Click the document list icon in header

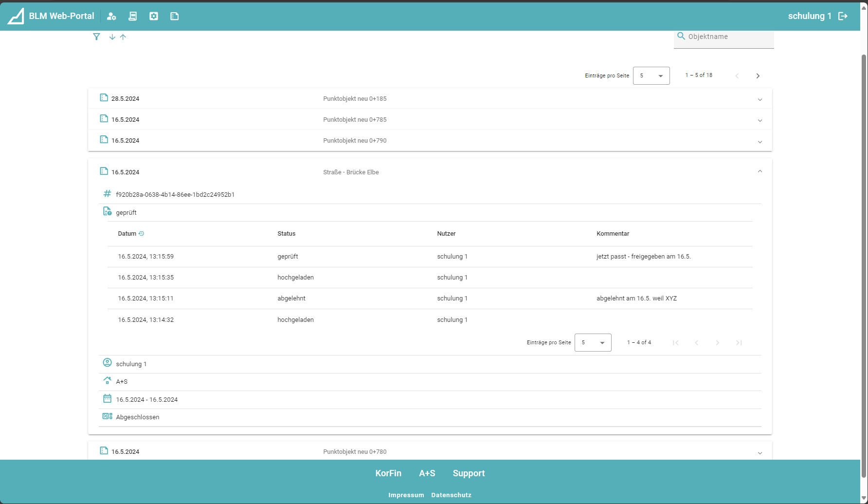click(175, 16)
